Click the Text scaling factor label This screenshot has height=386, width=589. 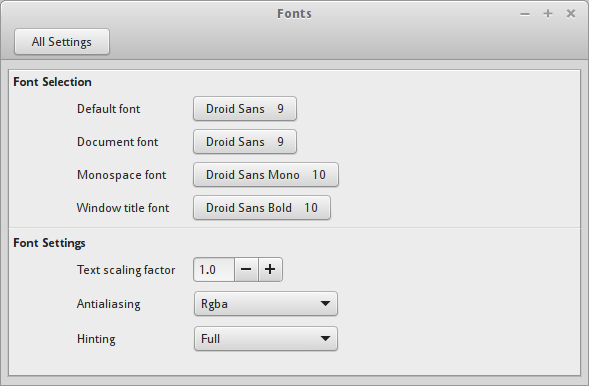(126, 270)
